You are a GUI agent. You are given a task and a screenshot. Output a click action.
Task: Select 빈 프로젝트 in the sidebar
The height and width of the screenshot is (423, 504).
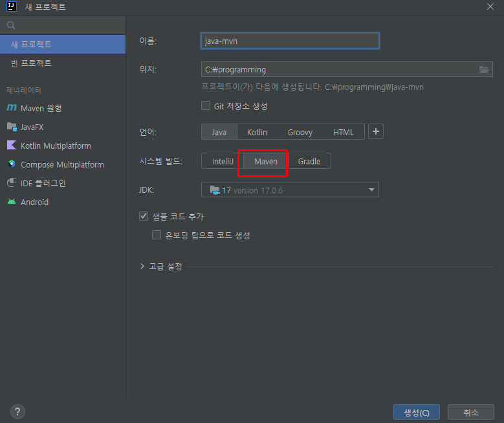click(x=63, y=63)
